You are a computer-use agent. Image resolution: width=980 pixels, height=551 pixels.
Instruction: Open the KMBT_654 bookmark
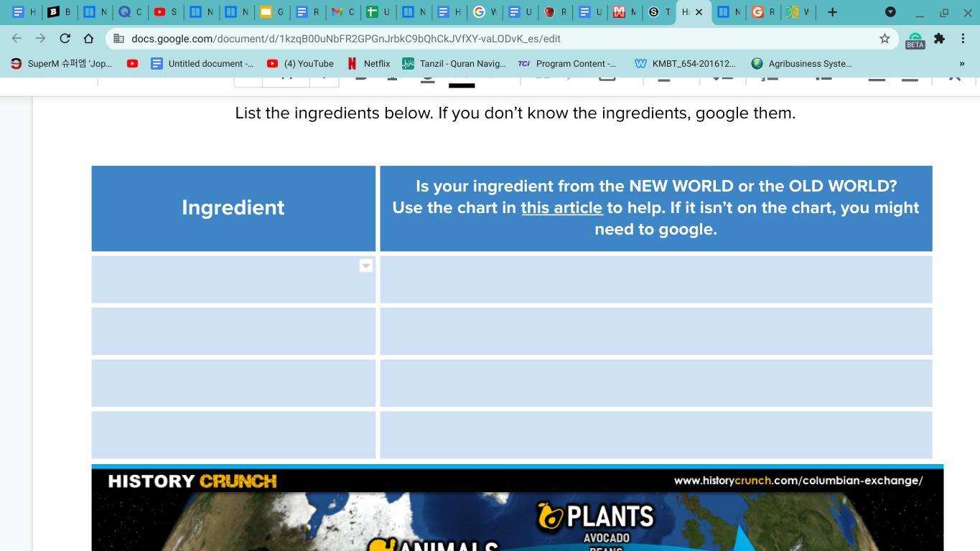pyautogui.click(x=686, y=64)
